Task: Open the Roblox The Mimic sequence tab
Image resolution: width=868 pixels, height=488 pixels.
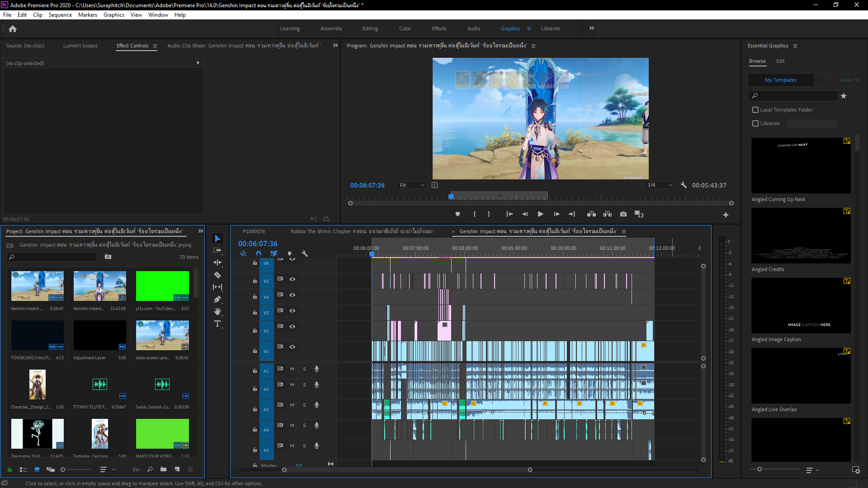Action: [362, 231]
